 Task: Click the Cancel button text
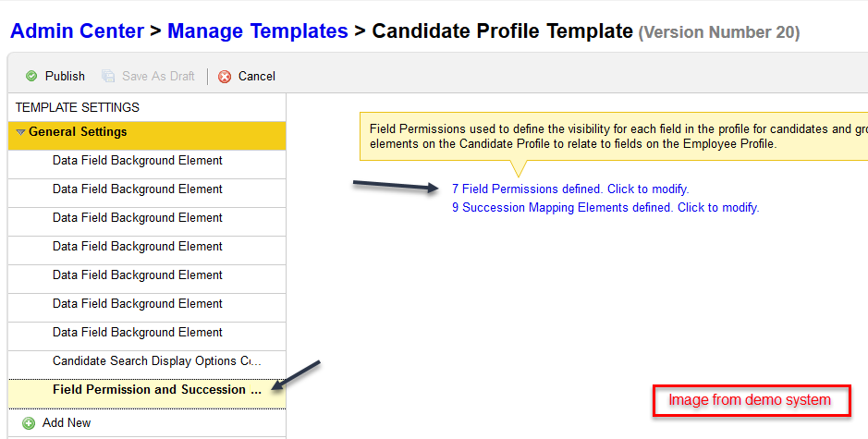[256, 76]
